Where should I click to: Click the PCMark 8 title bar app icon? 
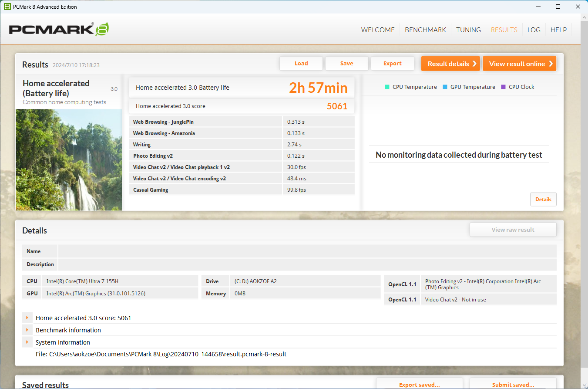pos(7,7)
